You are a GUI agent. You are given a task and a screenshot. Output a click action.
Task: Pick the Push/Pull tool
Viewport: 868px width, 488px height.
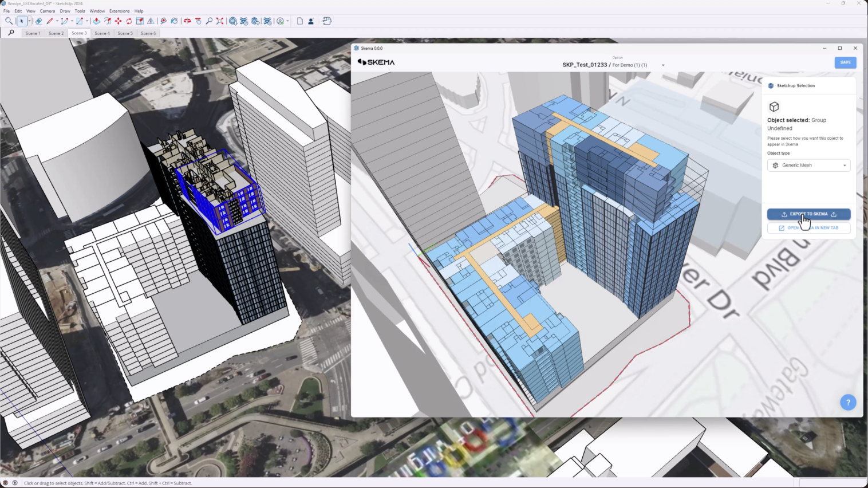tap(96, 21)
